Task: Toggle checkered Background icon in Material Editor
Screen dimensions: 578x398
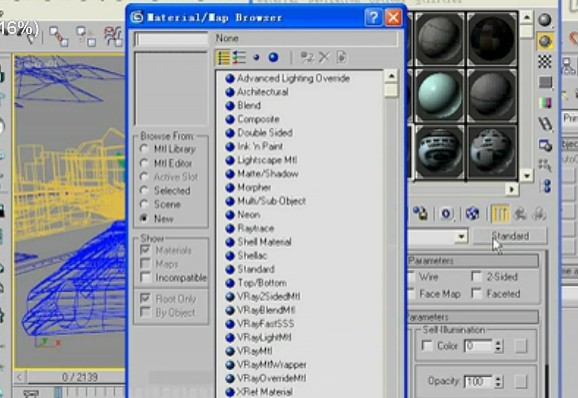Action: click(545, 61)
